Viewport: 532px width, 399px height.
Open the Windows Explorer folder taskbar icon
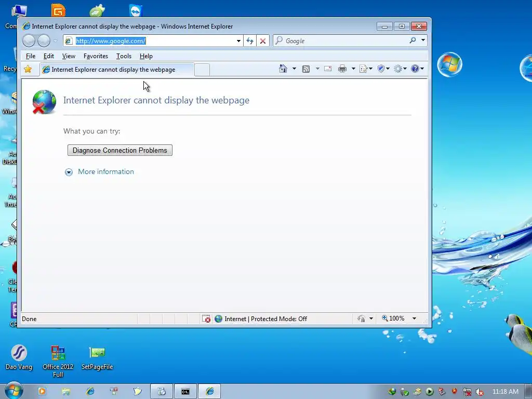pos(66,391)
